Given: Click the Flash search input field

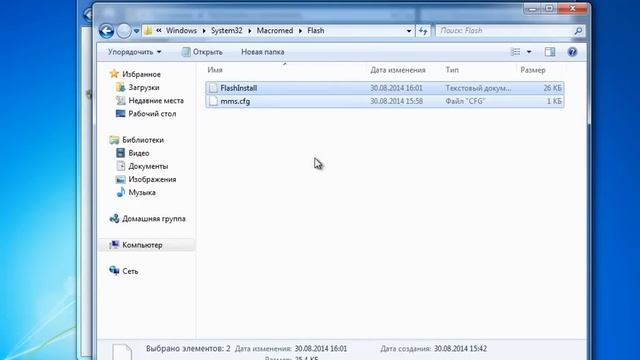Looking at the screenshot, I should [504, 31].
